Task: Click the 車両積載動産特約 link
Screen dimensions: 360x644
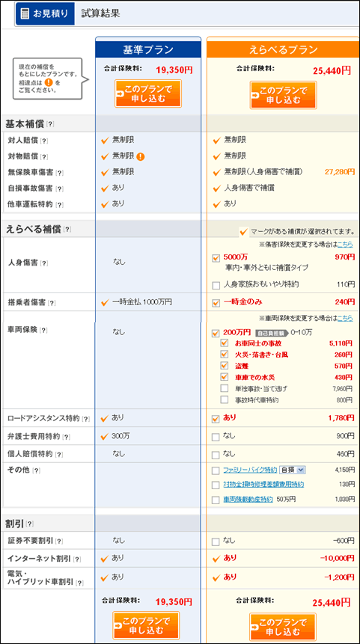Action: pyautogui.click(x=248, y=500)
